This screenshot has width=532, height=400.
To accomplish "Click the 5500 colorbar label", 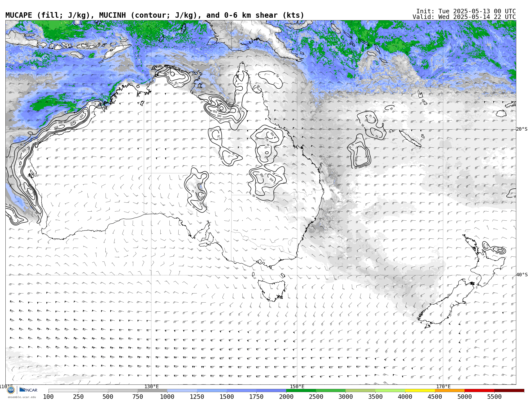I will click(494, 397).
